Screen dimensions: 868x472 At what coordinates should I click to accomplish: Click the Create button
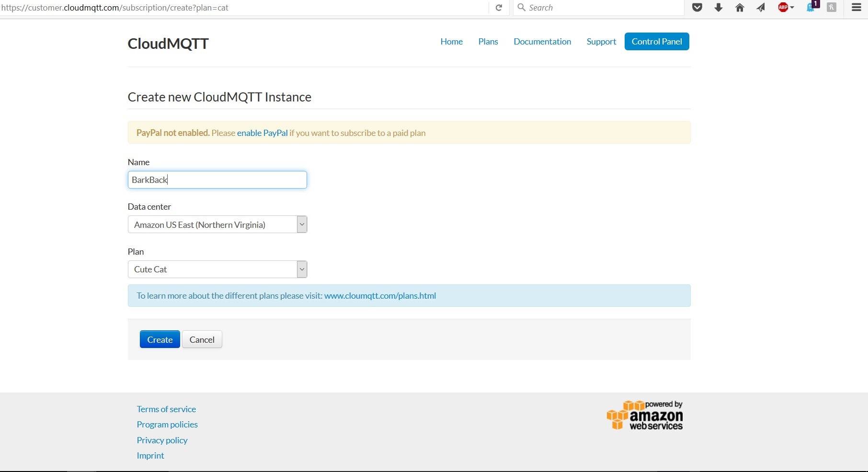(160, 339)
